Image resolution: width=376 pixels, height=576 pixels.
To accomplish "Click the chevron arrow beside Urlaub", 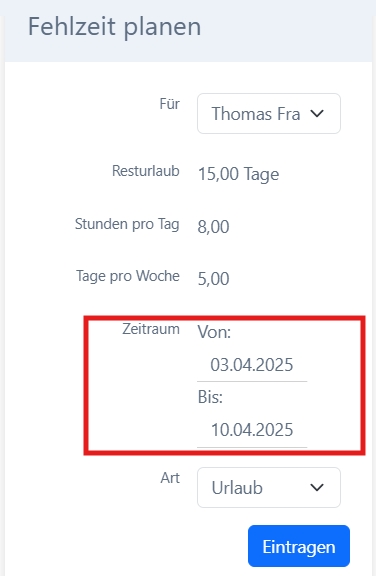I will 317,487.
